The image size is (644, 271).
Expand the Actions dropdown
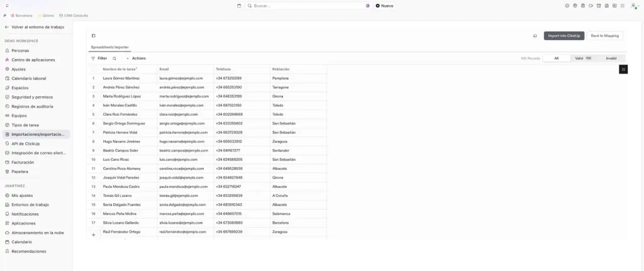[x=136, y=58]
